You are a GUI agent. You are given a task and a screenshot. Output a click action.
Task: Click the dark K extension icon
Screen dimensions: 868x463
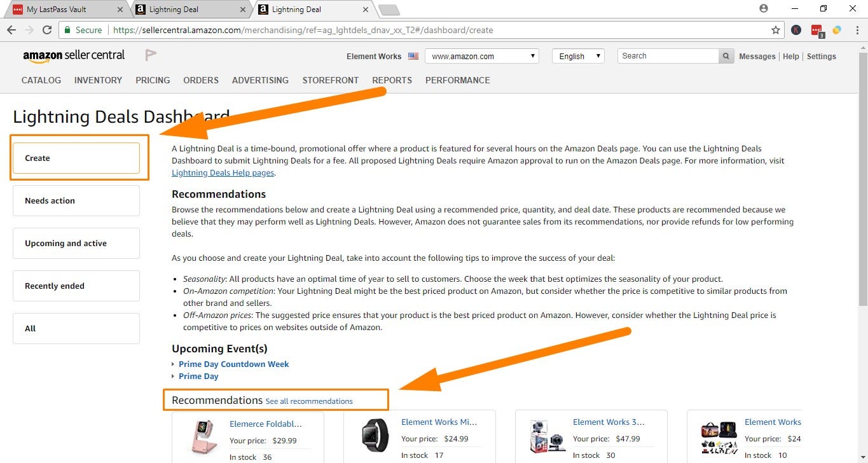coord(796,30)
